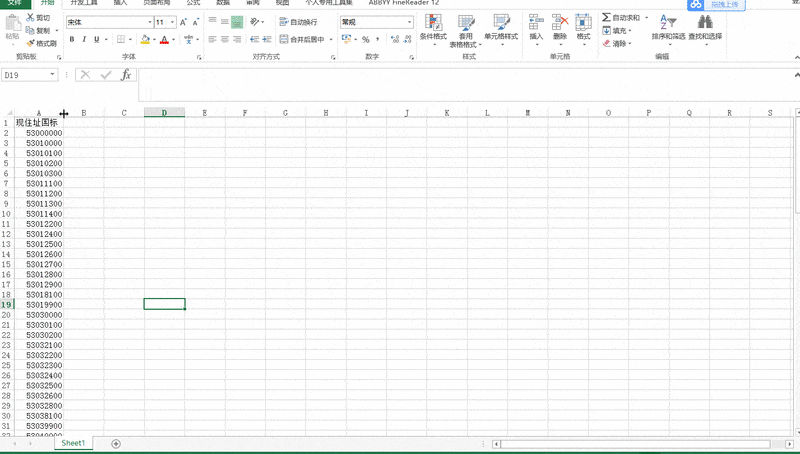Select column D header
800x454 pixels.
tap(164, 113)
